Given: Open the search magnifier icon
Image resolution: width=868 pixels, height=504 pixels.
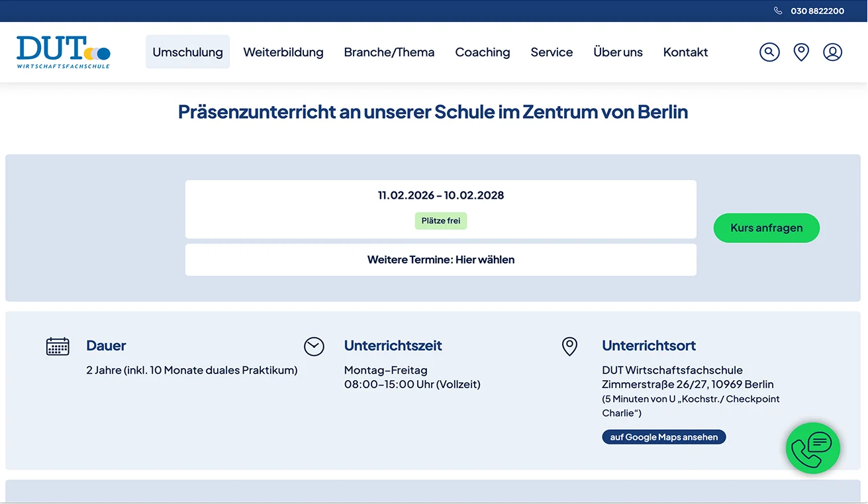Looking at the screenshot, I should click(769, 52).
